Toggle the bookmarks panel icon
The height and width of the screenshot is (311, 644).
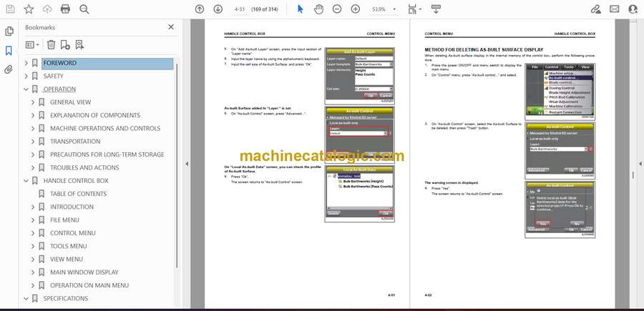9,51
